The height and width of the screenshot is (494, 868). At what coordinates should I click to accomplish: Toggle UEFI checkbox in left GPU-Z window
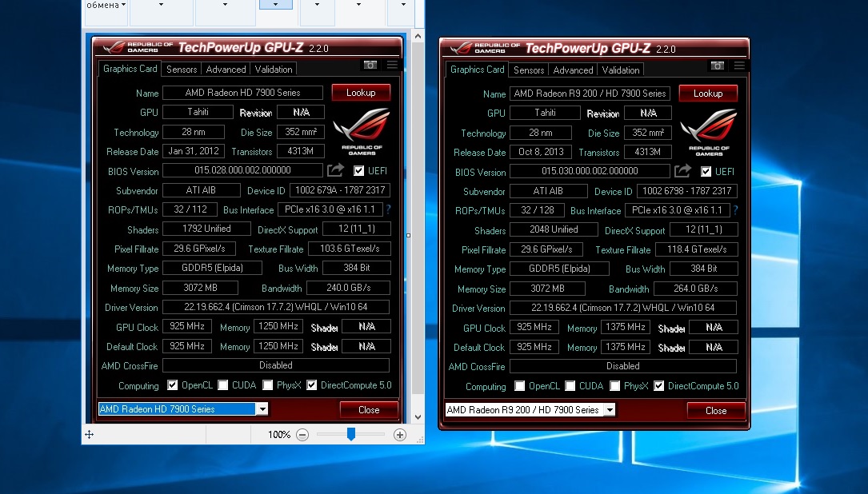coord(358,170)
